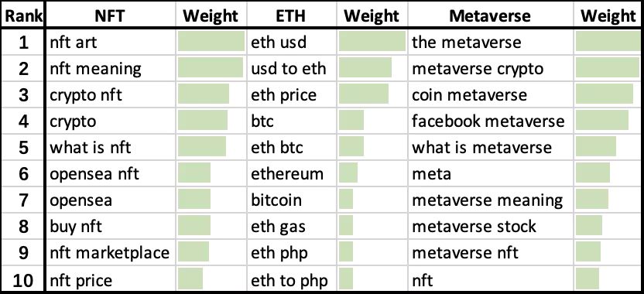Select rank number 10 cell
Viewport: 644px width, 294px height.
click(x=23, y=280)
